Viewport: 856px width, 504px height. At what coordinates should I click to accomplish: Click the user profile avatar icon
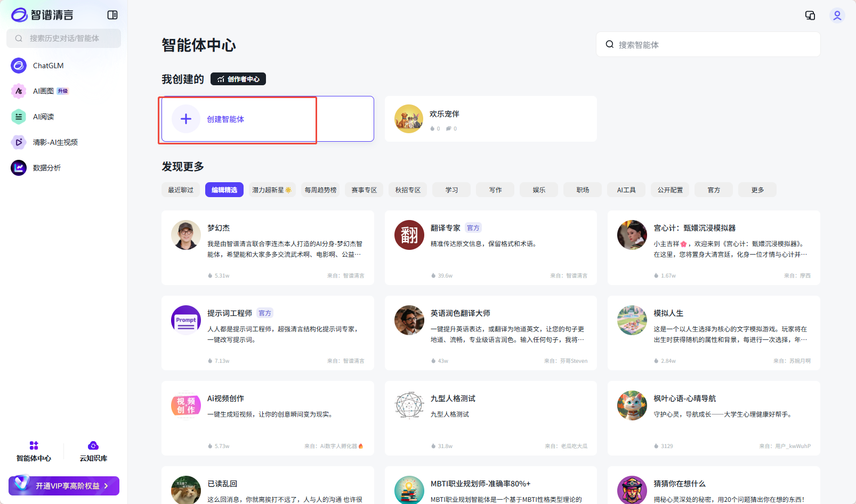(x=837, y=15)
